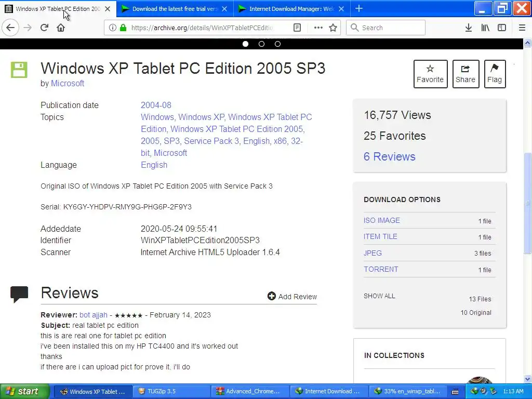Screen dimensions: 532x399
Task: Open the Windows XP topic link
Action: tap(201, 117)
